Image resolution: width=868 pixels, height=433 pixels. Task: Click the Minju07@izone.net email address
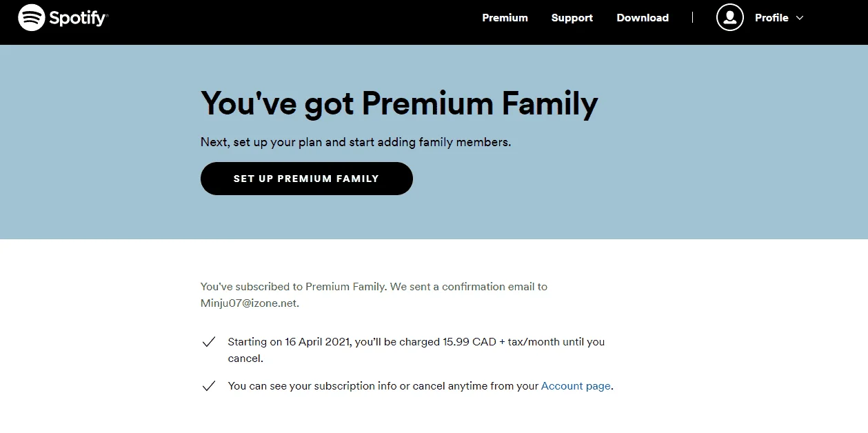[249, 303]
